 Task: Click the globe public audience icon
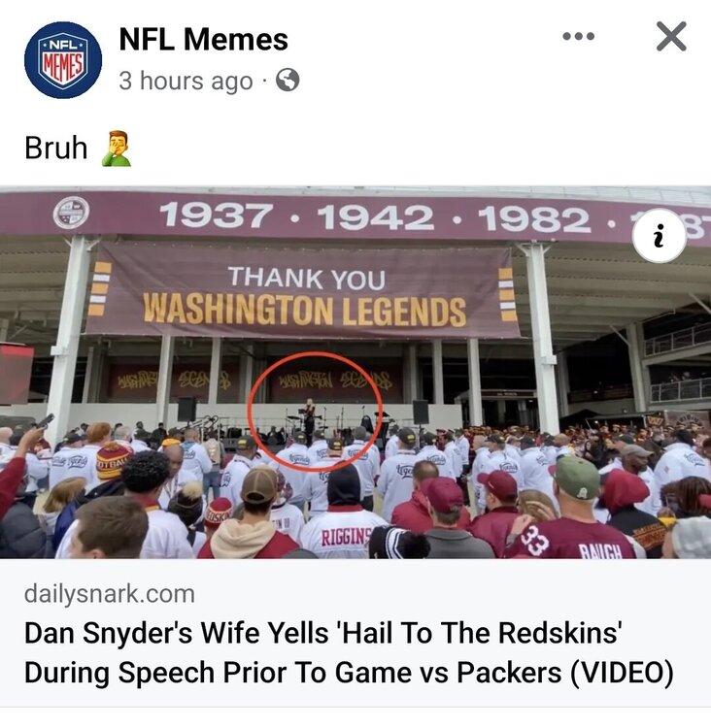288,80
